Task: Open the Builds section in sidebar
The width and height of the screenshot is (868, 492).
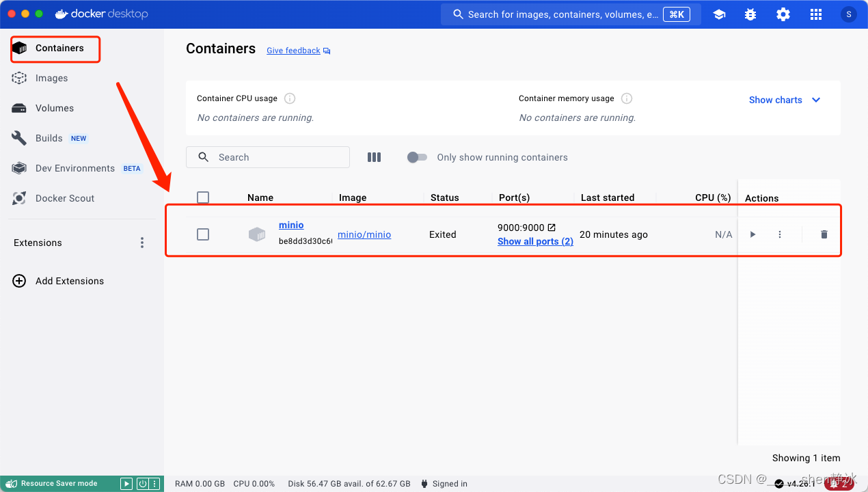Action: tap(49, 138)
